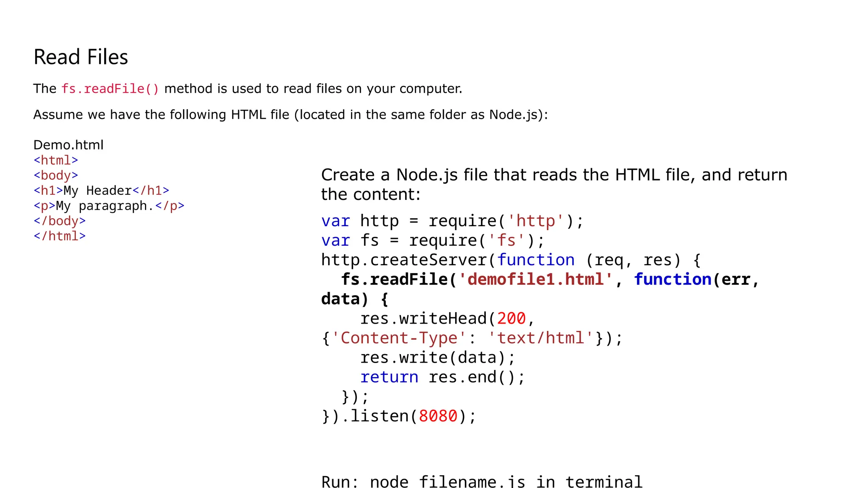Click the 'Read Files' heading
This screenshot has width=868, height=488.
click(x=81, y=57)
